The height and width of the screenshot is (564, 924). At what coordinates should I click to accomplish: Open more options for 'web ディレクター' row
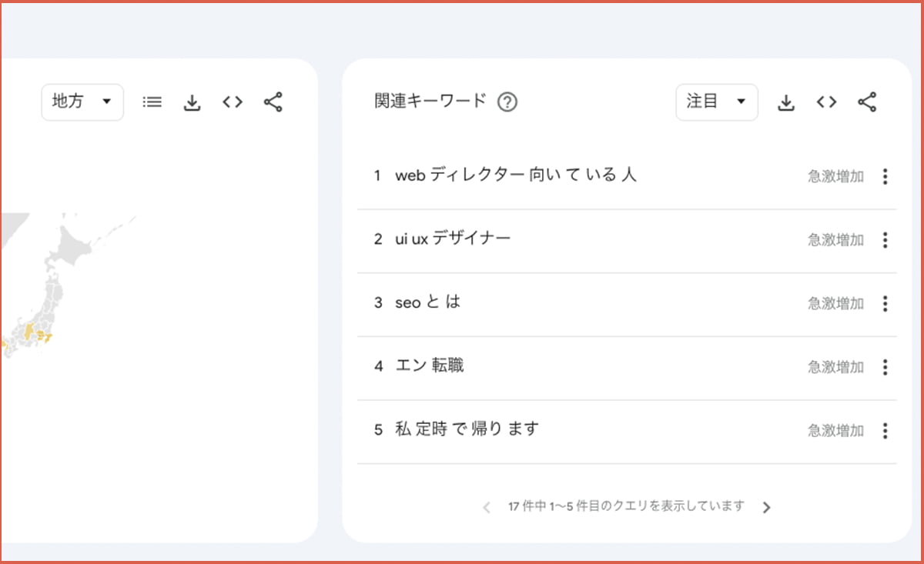coord(885,177)
